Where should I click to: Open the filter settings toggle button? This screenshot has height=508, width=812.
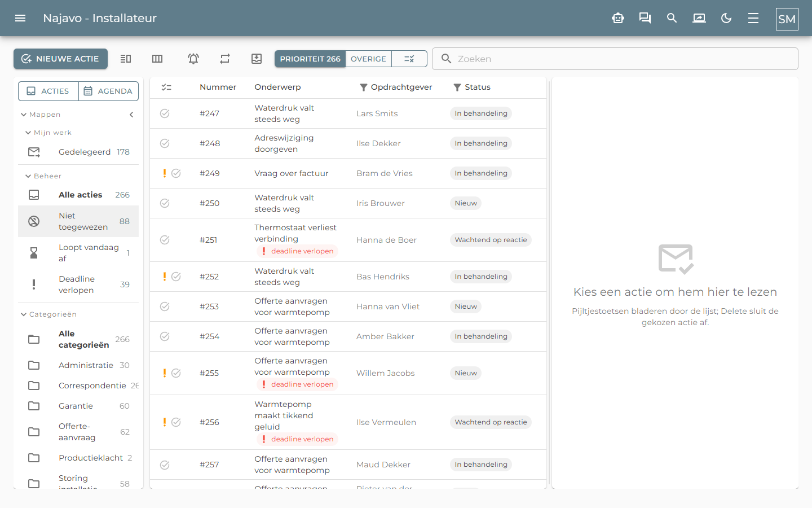[x=409, y=59]
